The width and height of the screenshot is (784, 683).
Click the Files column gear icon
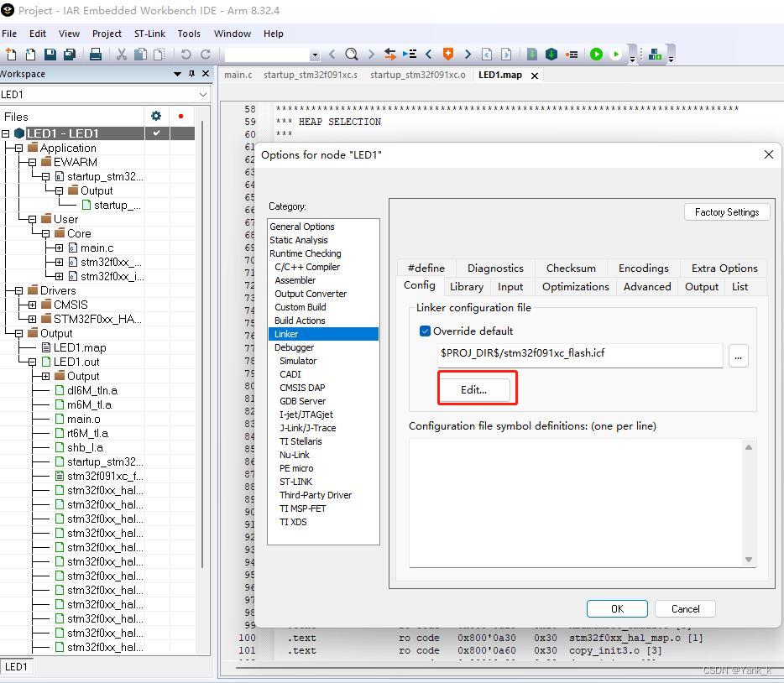pos(156,116)
